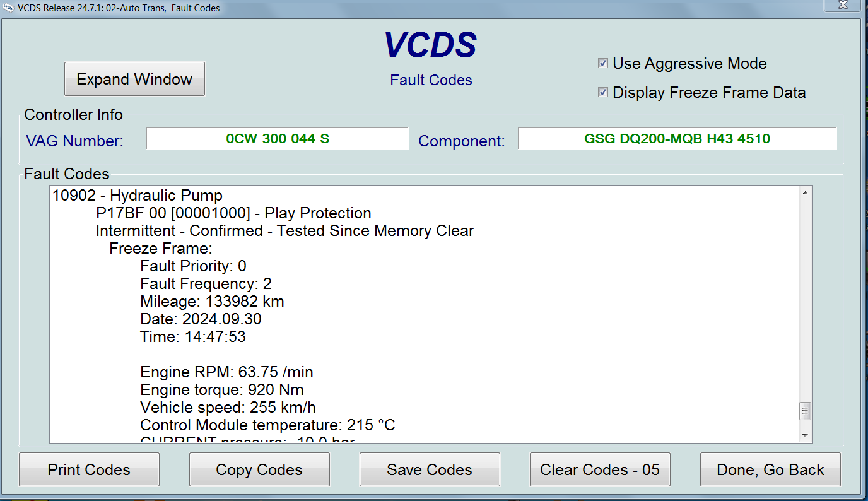
Task: Close the VCDS window
Action: pyautogui.click(x=842, y=5)
